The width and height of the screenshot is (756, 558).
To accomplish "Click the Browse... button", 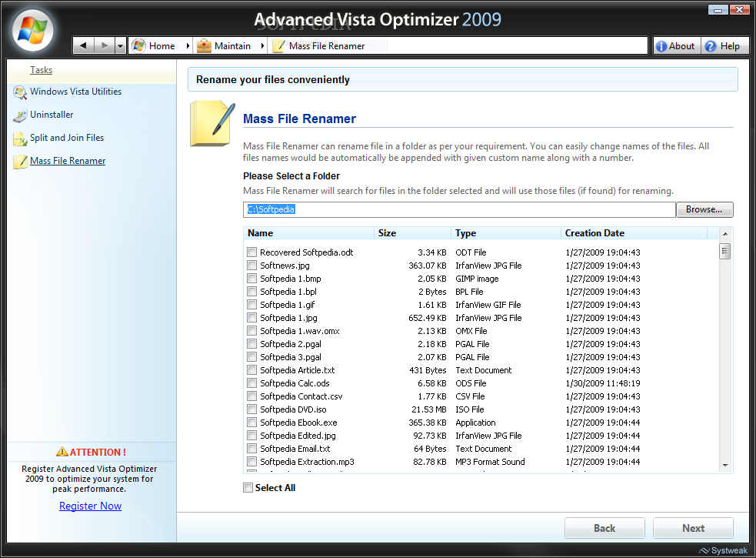I will coord(704,209).
